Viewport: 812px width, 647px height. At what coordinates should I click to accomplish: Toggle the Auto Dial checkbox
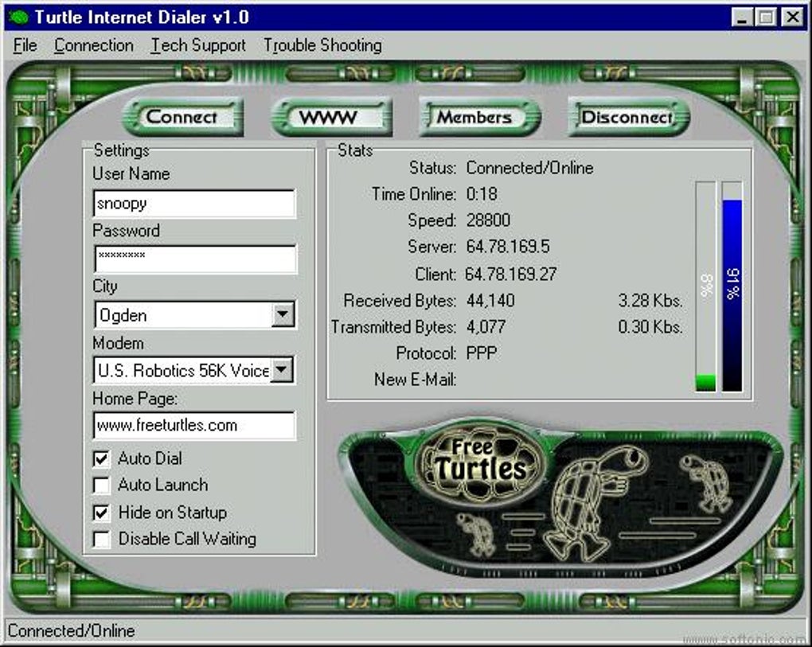point(102,458)
